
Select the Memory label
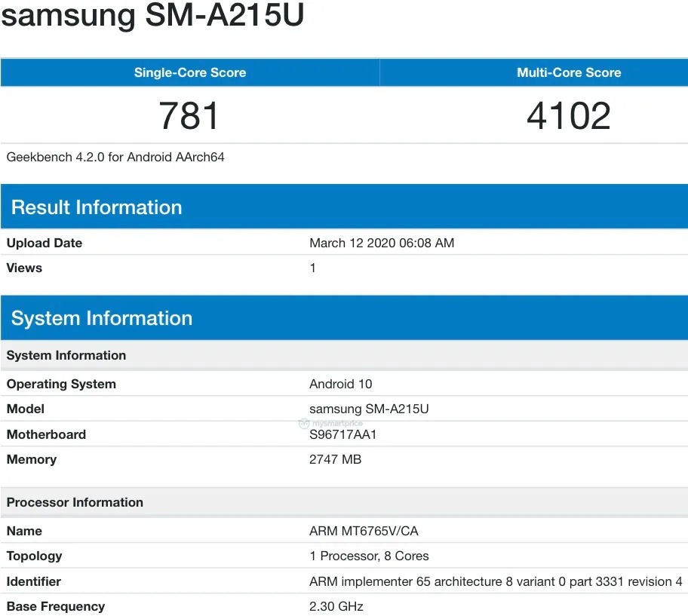pos(32,459)
